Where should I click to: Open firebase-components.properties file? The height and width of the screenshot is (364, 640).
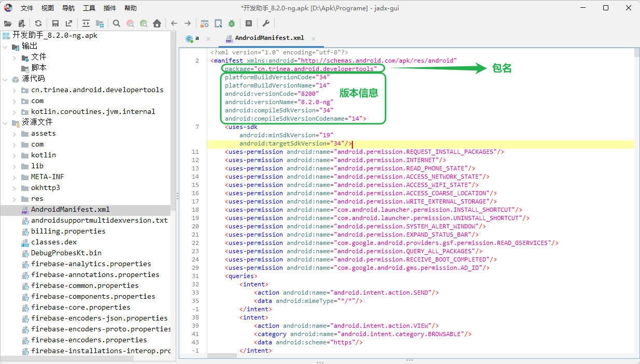pyautogui.click(x=93, y=296)
